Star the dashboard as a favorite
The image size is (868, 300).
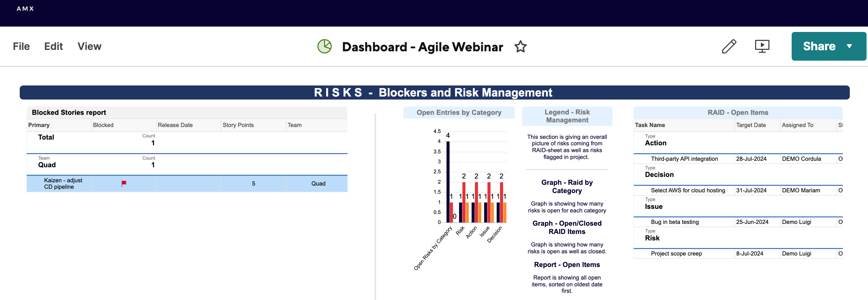pyautogui.click(x=520, y=47)
